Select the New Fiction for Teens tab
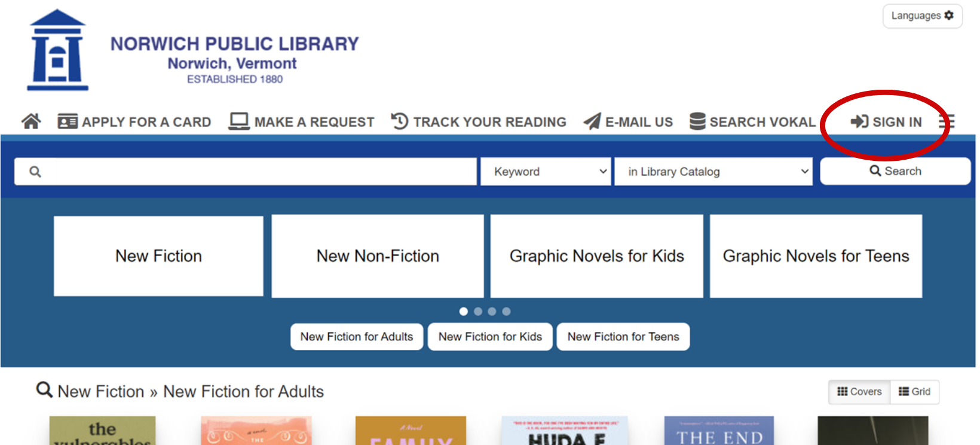The width and height of the screenshot is (980, 445). pyautogui.click(x=623, y=337)
